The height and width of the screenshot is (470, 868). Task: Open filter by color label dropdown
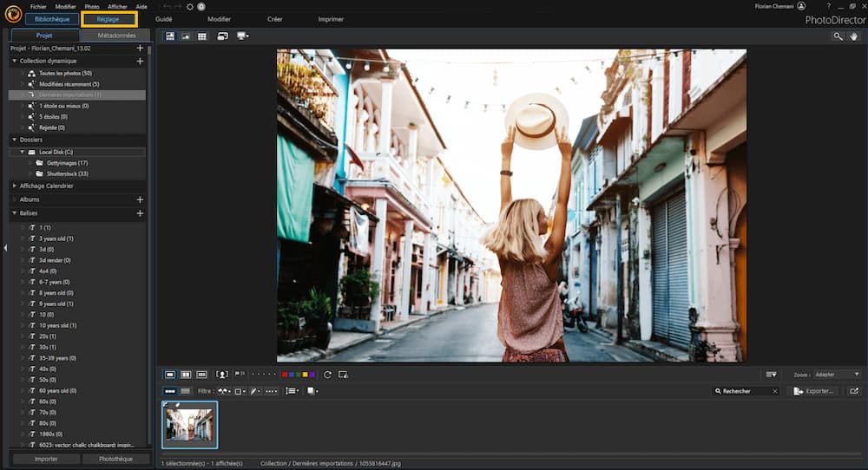[240, 391]
